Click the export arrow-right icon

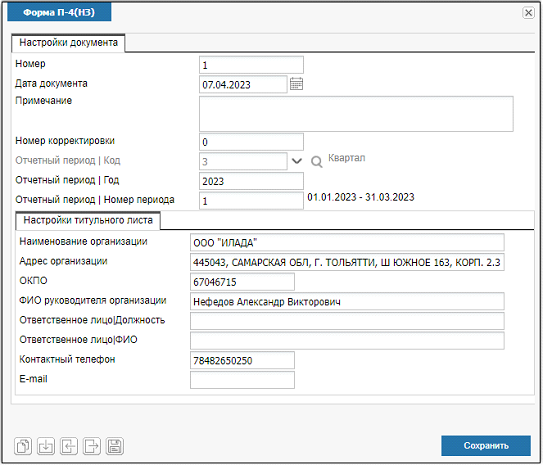(x=92, y=446)
